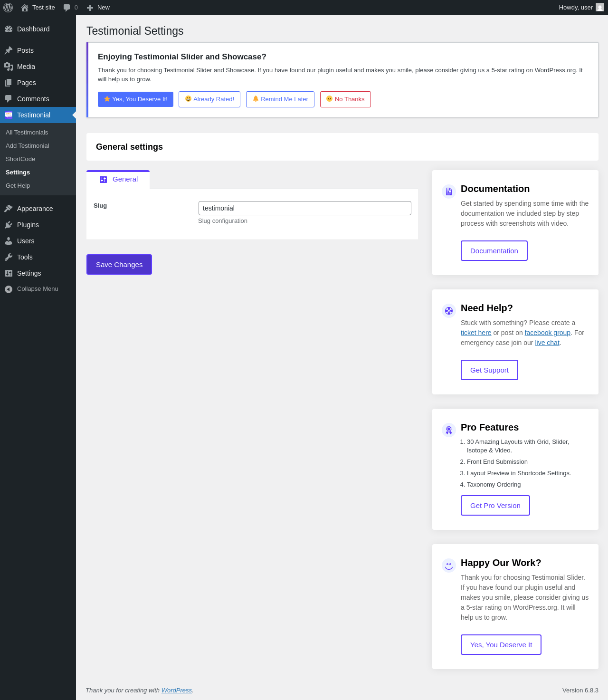Click Howdy, user account menu
Image resolution: width=608 pixels, height=700 pixels.
coord(581,8)
